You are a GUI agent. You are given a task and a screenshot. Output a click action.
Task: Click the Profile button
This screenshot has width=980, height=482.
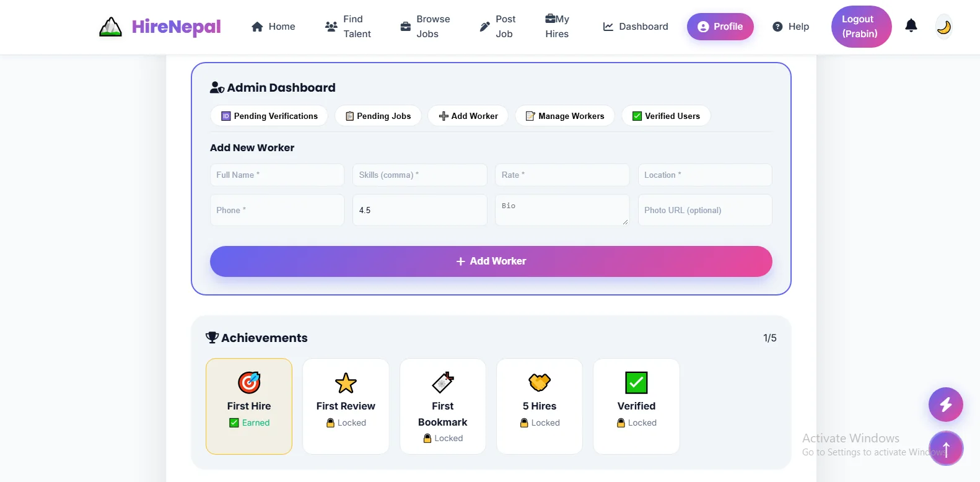click(720, 27)
